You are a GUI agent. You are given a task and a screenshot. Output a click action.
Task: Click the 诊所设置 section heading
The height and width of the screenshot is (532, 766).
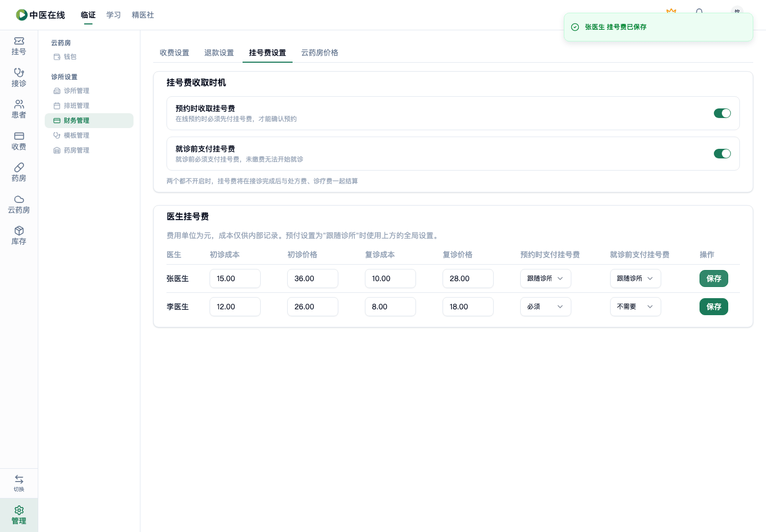pos(64,77)
